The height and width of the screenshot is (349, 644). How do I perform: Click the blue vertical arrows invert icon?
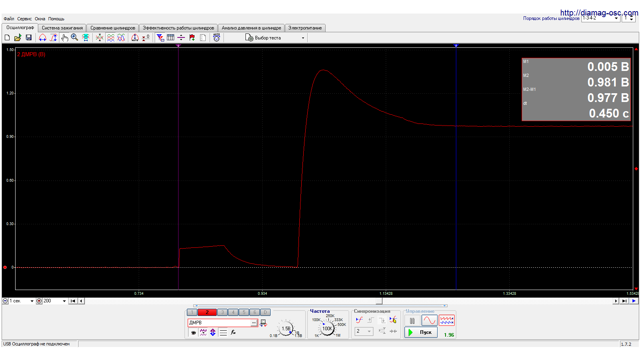tap(213, 332)
